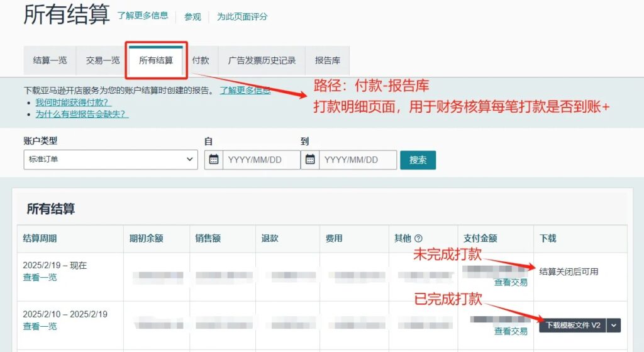Open the 交易一览 tab
644x352 pixels.
pyautogui.click(x=103, y=61)
